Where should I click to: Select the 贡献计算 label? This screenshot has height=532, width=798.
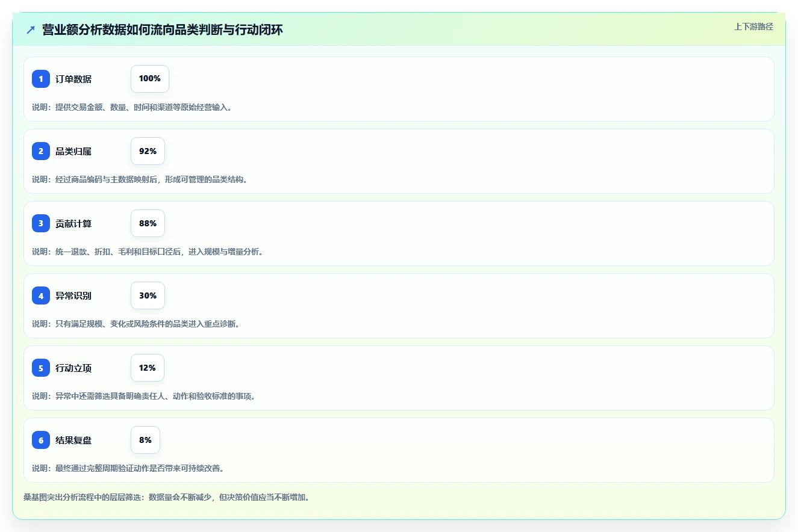pyautogui.click(x=73, y=223)
